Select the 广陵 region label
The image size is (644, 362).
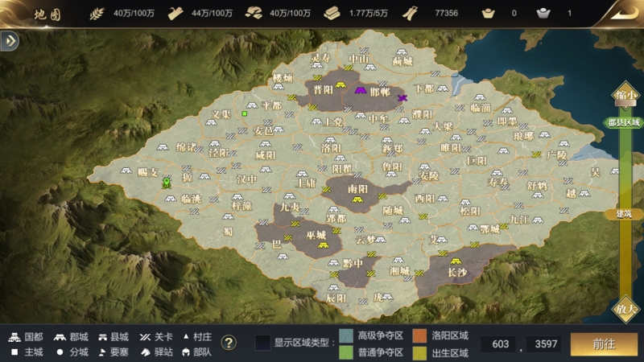[557, 155]
